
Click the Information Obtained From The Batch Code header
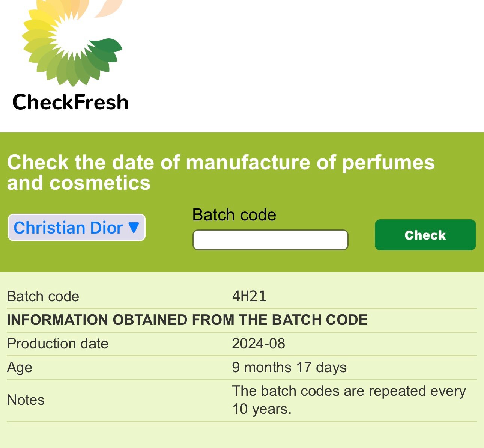pyautogui.click(x=187, y=320)
